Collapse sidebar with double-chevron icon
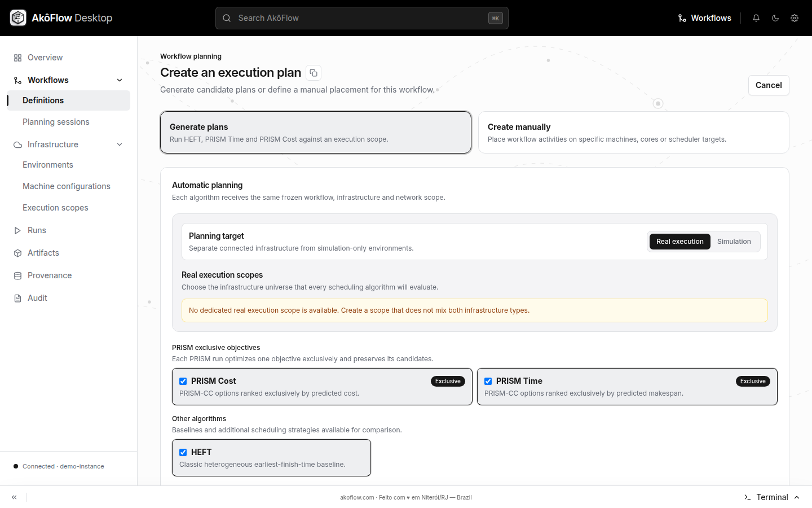Screen dimensions: 812x508 click(x=14, y=497)
